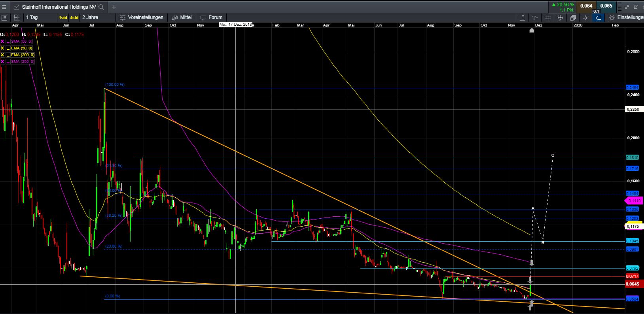Click the gray house marker under date axis

532,30
